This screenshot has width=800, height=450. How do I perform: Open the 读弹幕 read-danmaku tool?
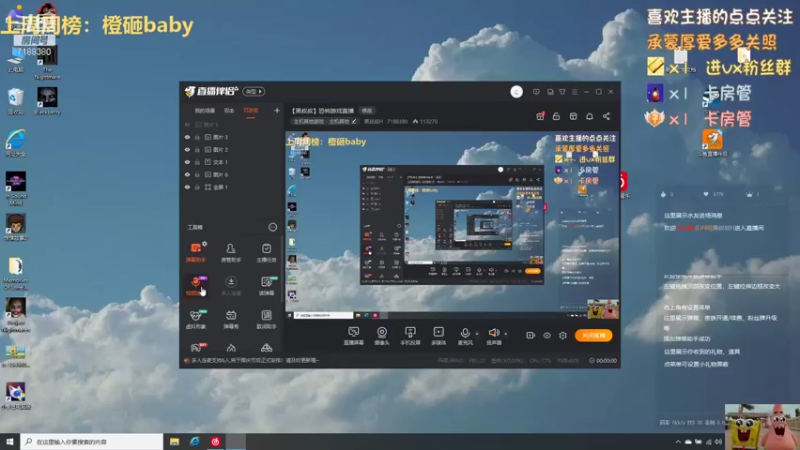(x=266, y=286)
